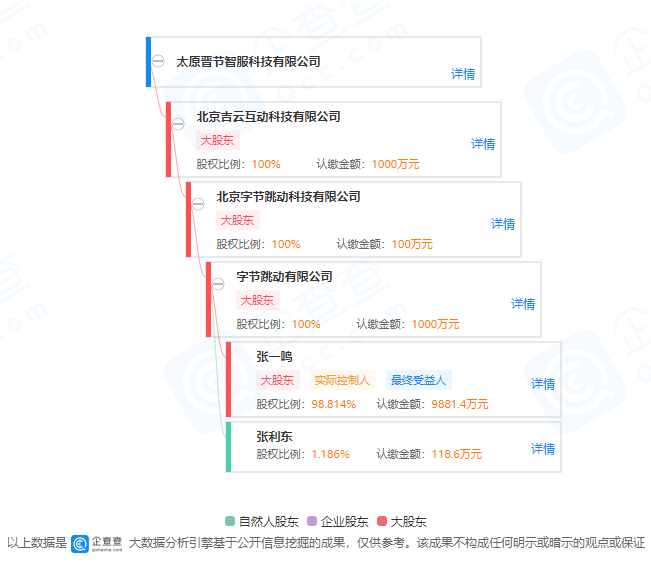Click 大股东 tag under 张一鸣
This screenshot has width=651, height=562.
click(277, 380)
